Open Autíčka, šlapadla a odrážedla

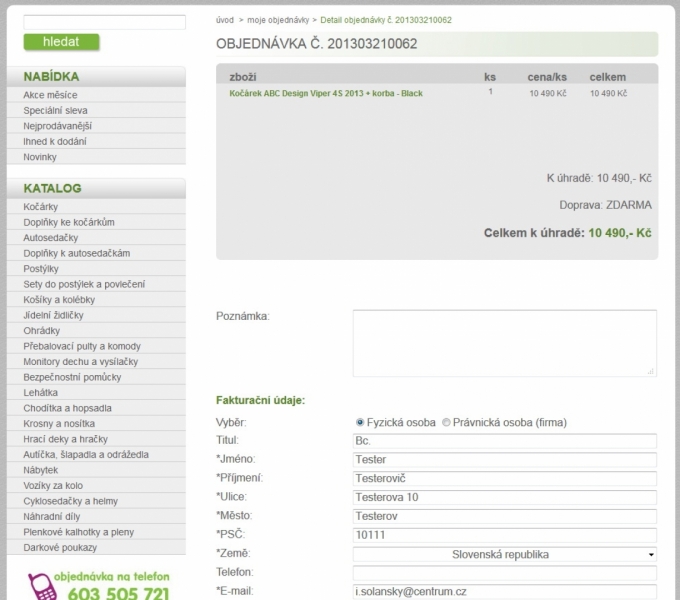(86, 455)
